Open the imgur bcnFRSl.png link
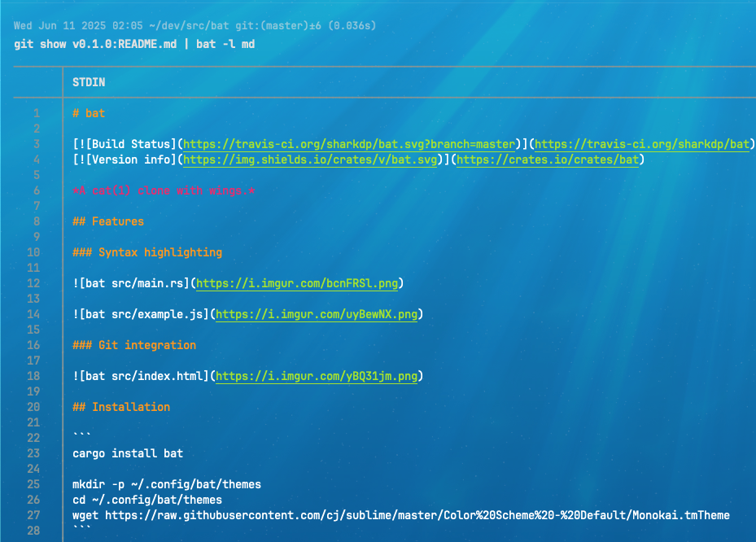756x542 pixels. coord(297,283)
